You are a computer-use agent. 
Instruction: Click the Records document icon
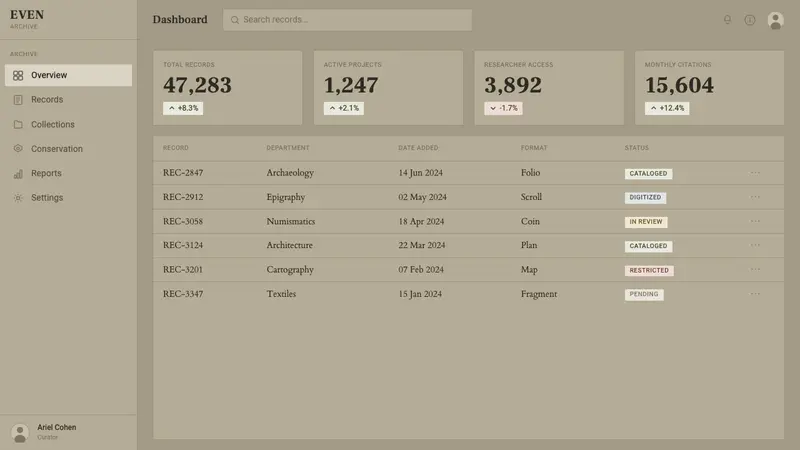click(x=18, y=100)
